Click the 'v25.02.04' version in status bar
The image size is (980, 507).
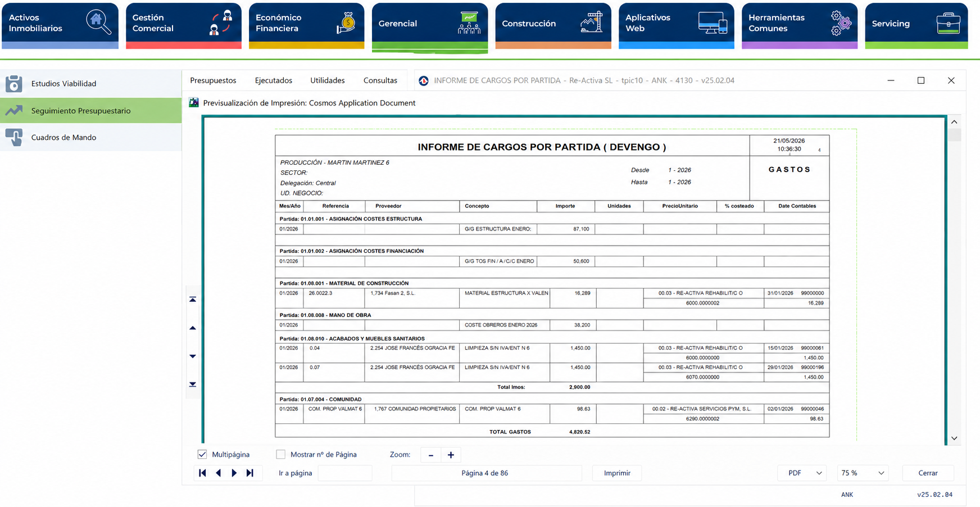pos(935,495)
